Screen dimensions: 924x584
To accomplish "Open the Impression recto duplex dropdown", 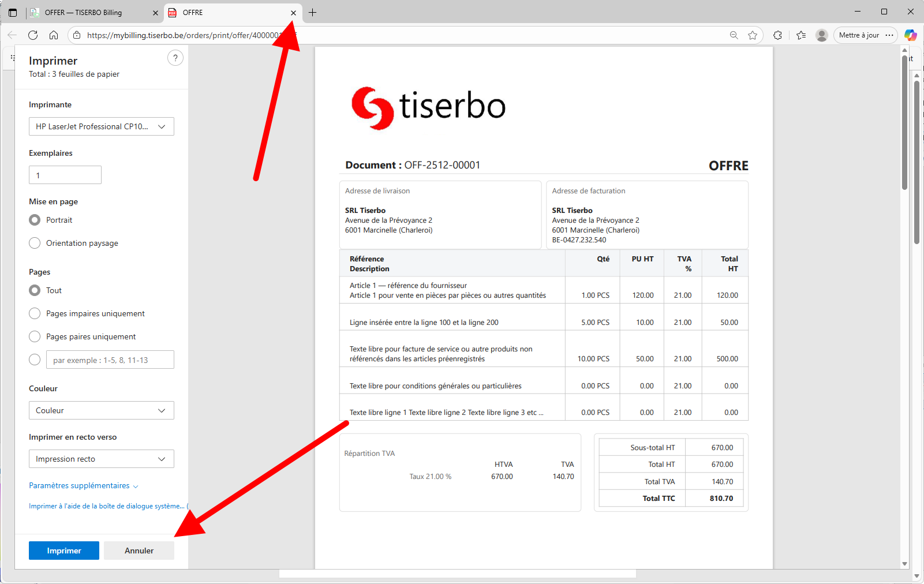I will click(102, 459).
